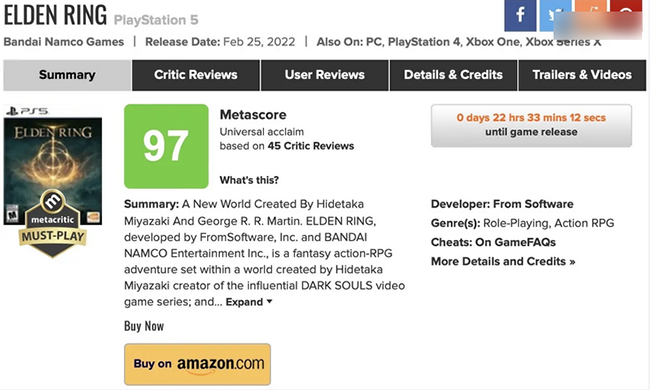Click the Bandai Namco Games publisher link

pyautogui.click(x=64, y=42)
